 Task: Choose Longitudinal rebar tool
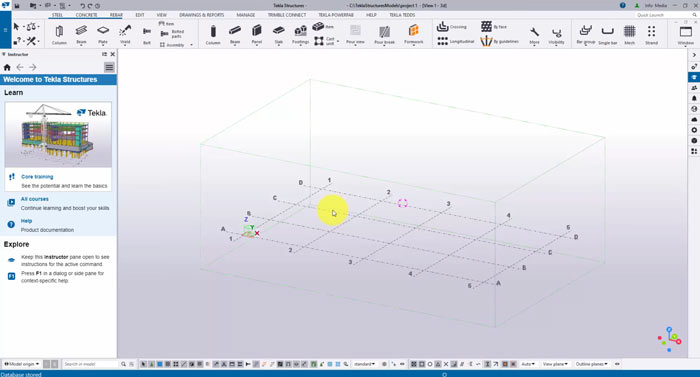[x=455, y=41]
